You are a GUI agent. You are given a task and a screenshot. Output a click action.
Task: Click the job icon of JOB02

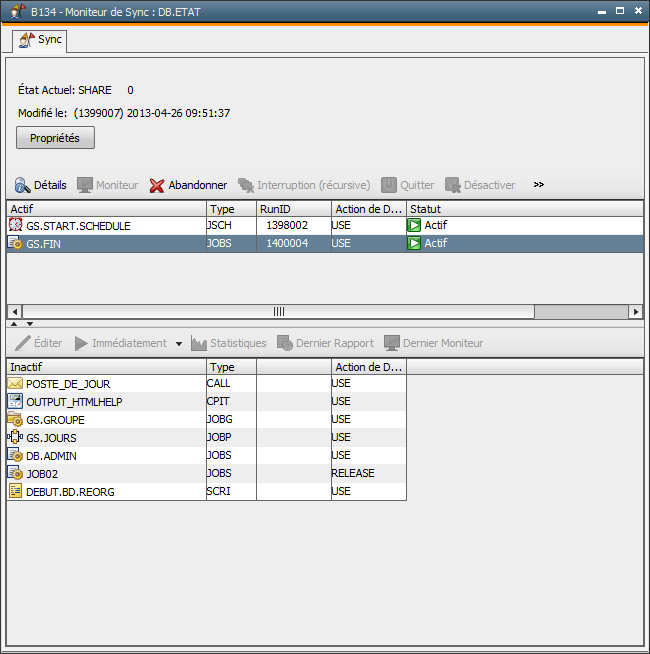click(x=15, y=473)
